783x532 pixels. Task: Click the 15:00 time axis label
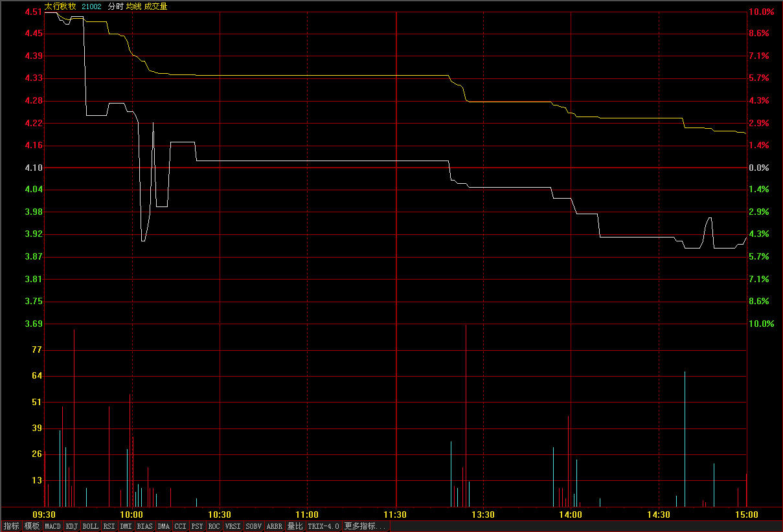coord(746,515)
